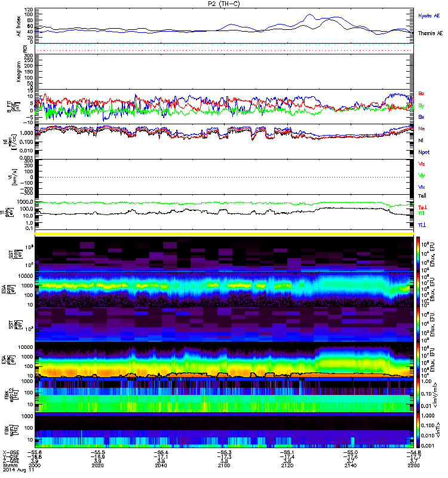Click the green 'By' legend label
Viewport: 448px width, 478px height.
421,105
